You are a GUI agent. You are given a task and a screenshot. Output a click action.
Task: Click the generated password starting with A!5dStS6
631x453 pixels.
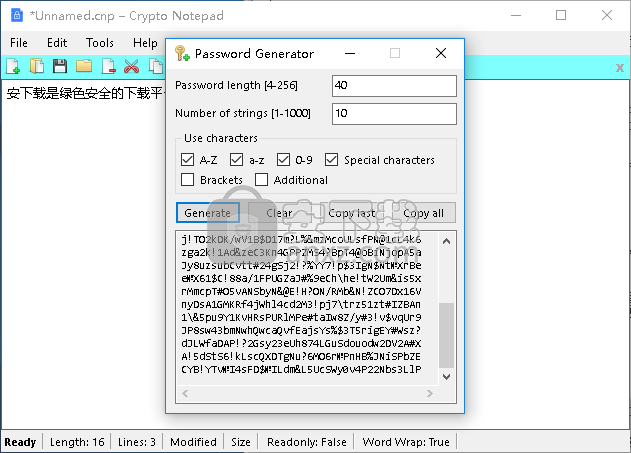(301, 356)
